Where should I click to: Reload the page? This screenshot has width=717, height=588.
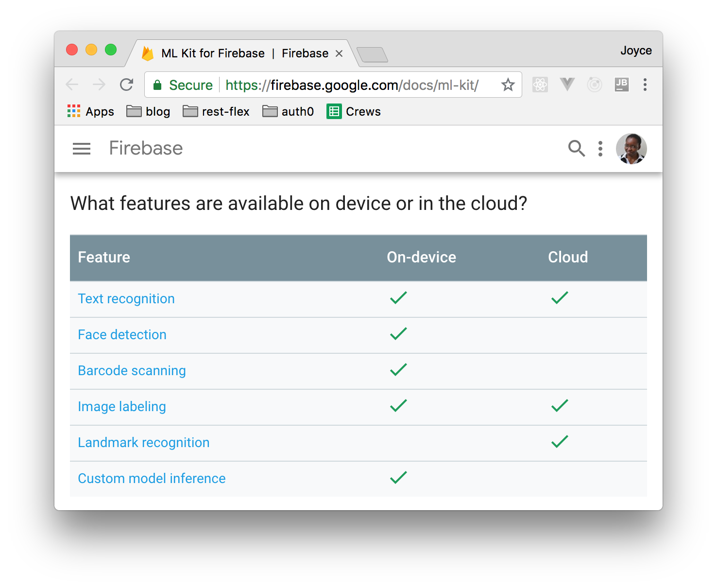pos(127,85)
